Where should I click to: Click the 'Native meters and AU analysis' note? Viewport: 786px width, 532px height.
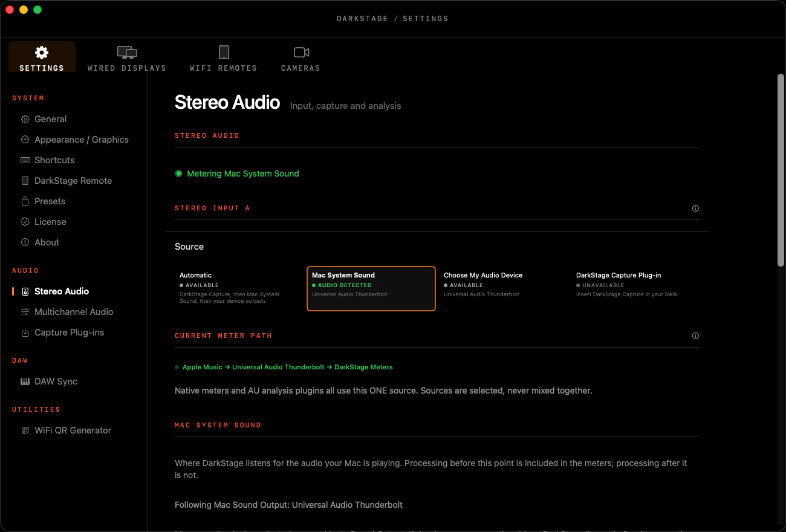(383, 391)
